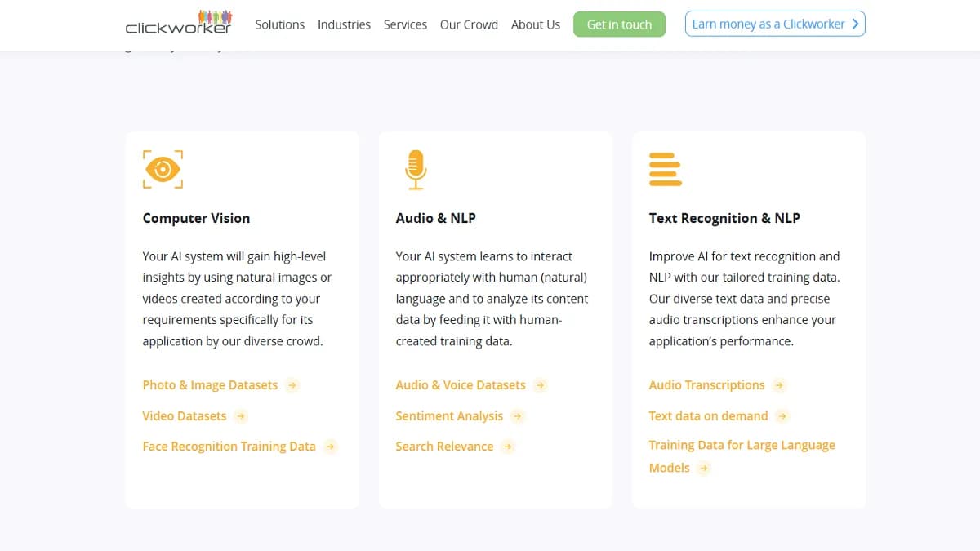Click arrow icon next to Video Datasets
This screenshot has height=551, width=980.
point(241,416)
